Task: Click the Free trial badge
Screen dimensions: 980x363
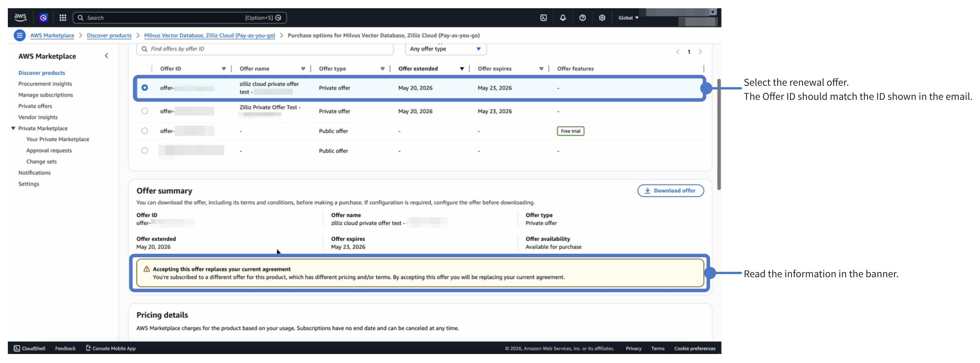Action: pyautogui.click(x=571, y=131)
